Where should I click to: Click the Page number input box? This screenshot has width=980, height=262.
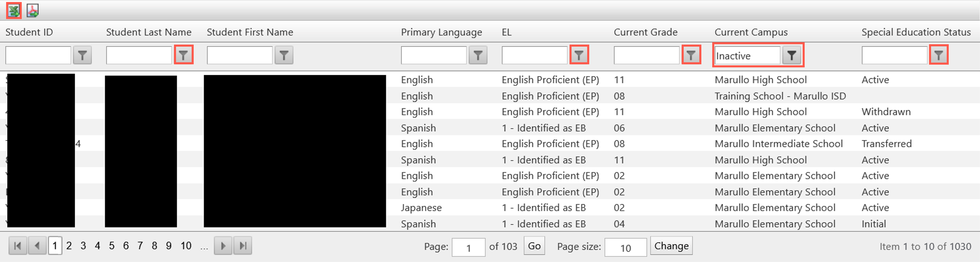469,247
